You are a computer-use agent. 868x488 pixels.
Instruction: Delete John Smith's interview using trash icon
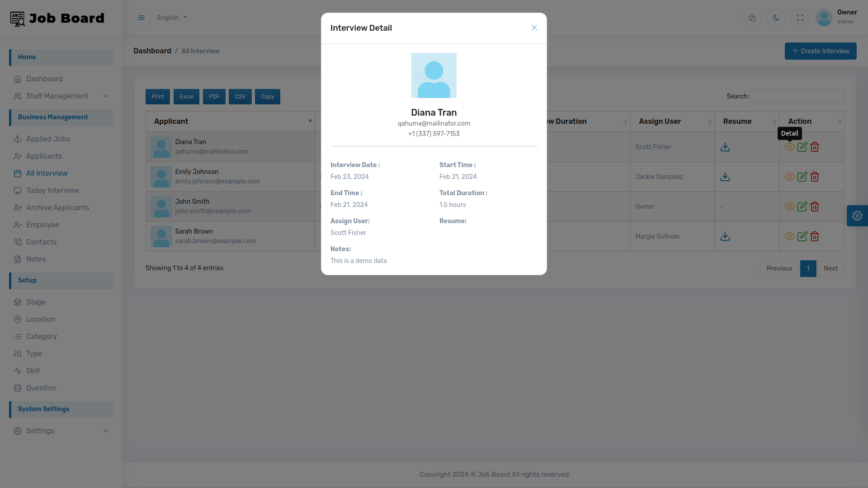815,206
